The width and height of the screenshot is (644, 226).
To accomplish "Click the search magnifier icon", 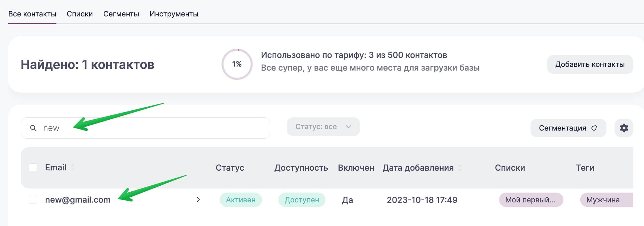I will (33, 128).
